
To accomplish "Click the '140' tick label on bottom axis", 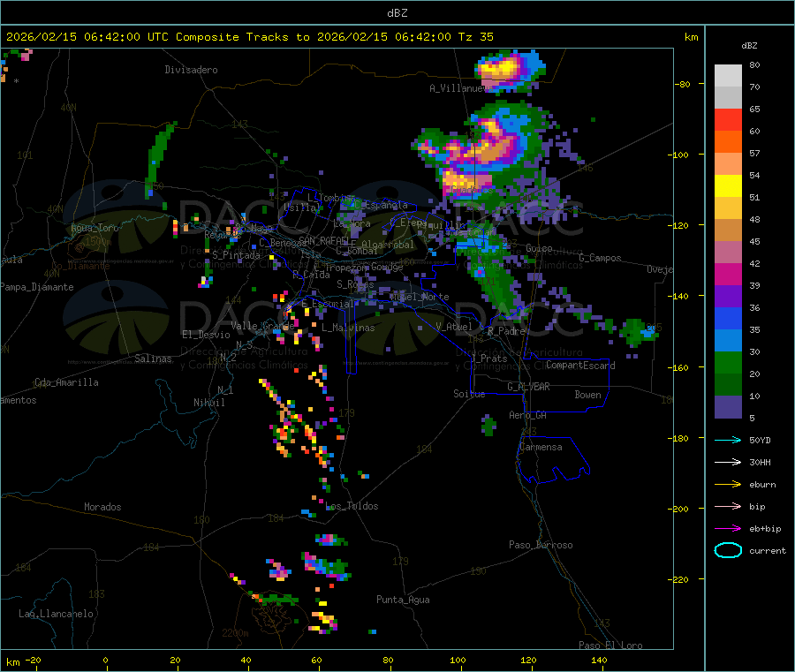I will [x=599, y=660].
